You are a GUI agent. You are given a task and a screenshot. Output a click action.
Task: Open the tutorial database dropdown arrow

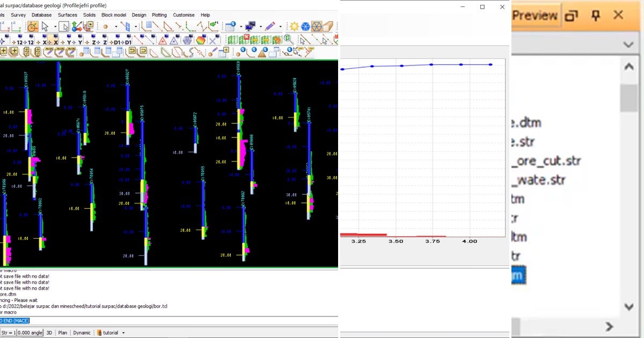pyautogui.click(x=123, y=333)
